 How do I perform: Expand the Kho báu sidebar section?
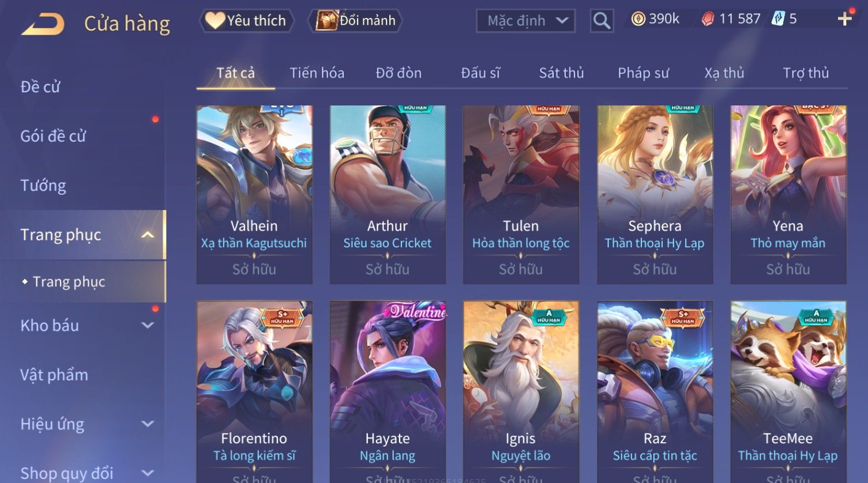(x=148, y=325)
